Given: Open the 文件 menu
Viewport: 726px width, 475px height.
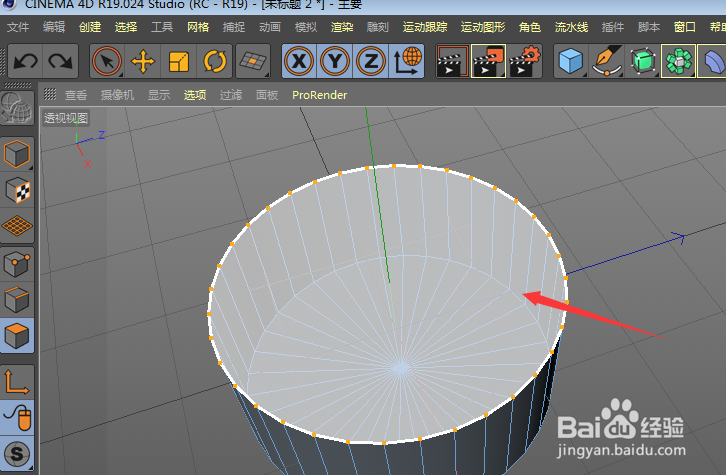Looking at the screenshot, I should point(18,27).
